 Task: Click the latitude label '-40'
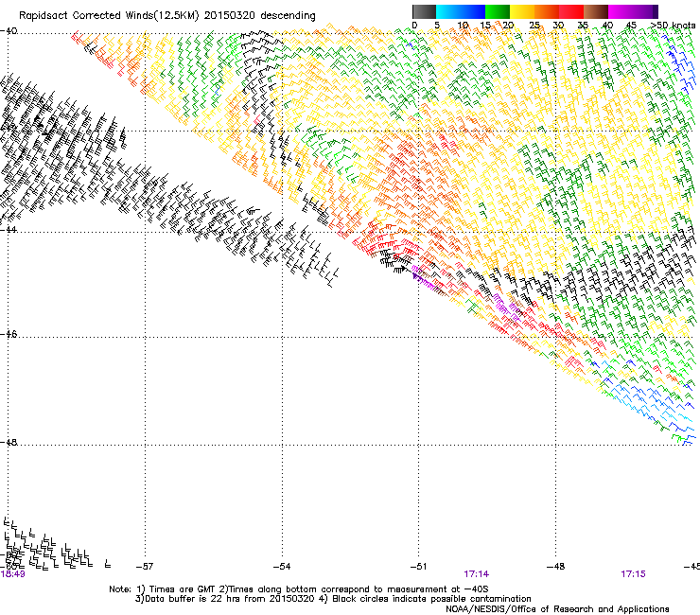pyautogui.click(x=9, y=31)
